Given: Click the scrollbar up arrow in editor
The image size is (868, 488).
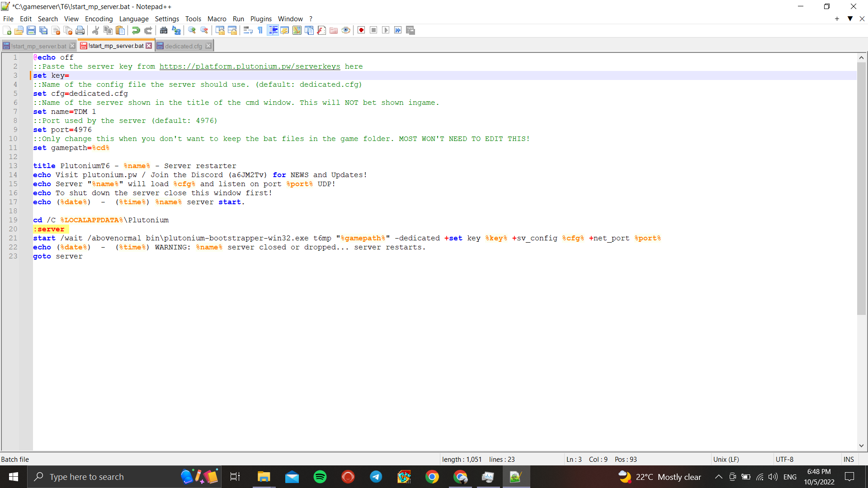Looking at the screenshot, I should 861,57.
